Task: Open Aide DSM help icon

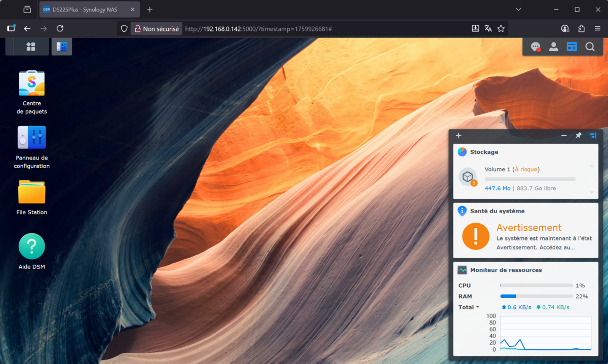Action: pyautogui.click(x=31, y=247)
